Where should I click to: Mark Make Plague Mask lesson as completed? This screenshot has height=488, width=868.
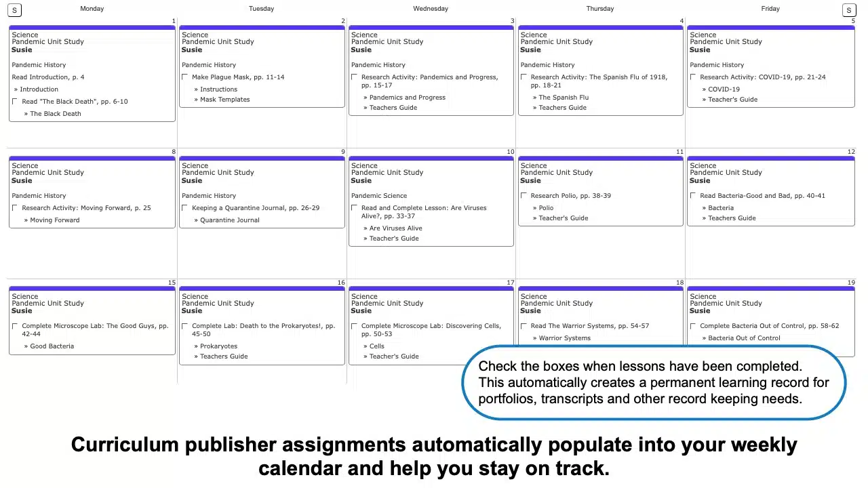tap(184, 77)
